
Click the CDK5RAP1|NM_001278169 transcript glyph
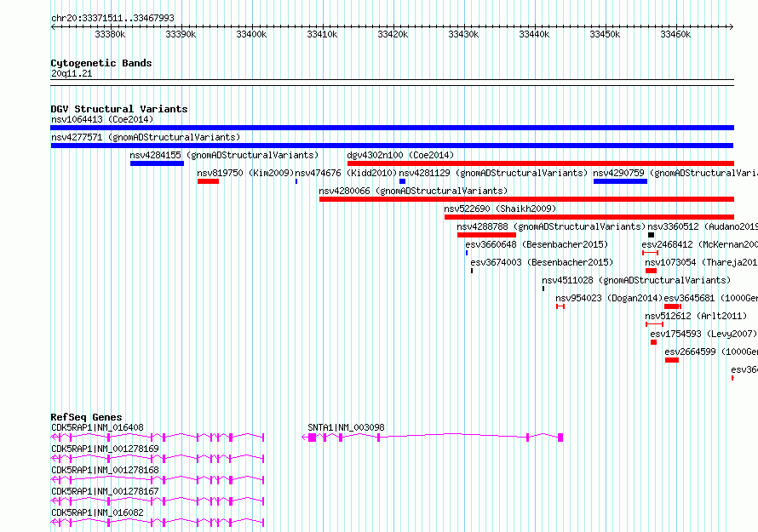[158, 459]
